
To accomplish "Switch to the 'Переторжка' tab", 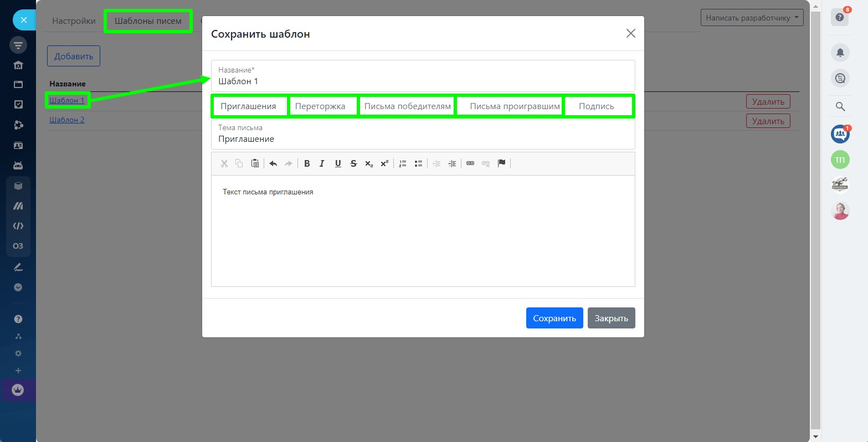I will (320, 106).
